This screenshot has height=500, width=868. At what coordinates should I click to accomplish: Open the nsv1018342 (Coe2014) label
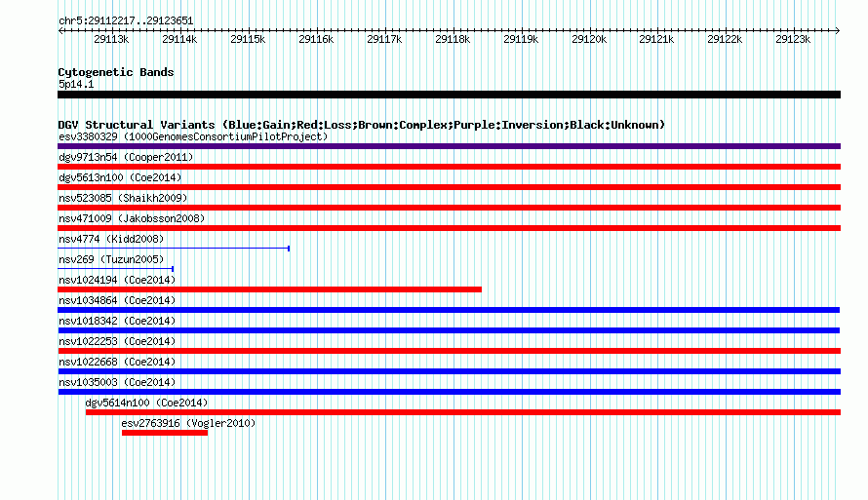tap(117, 321)
